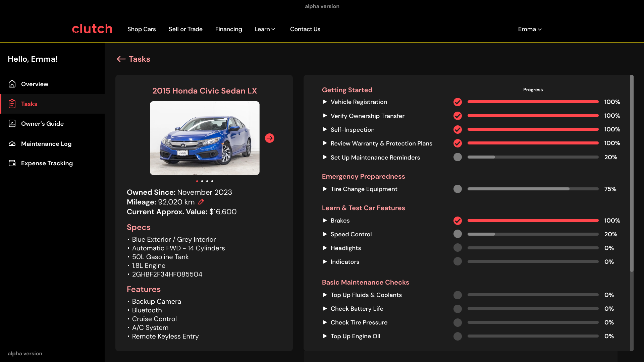Check the Headlights task status circle

pos(458,248)
